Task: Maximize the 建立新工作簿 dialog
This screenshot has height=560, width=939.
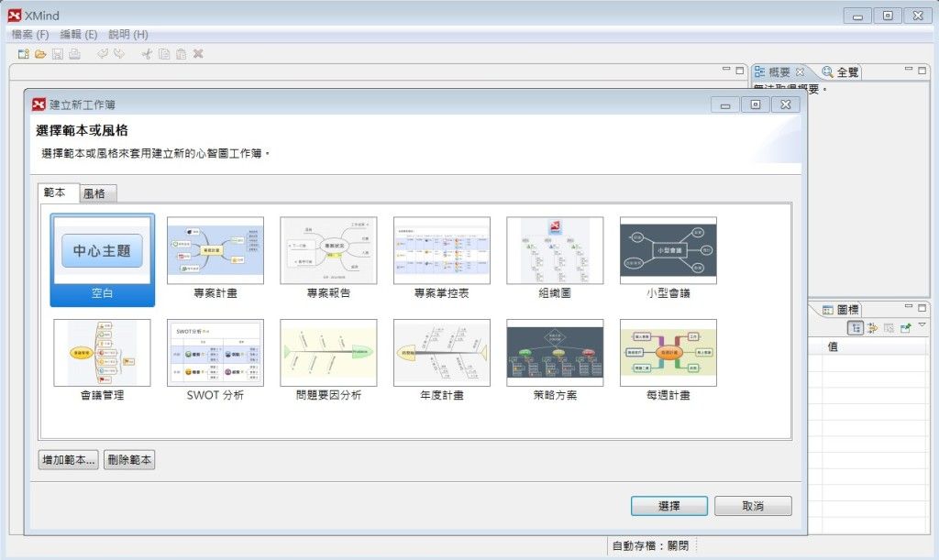Action: [756, 104]
